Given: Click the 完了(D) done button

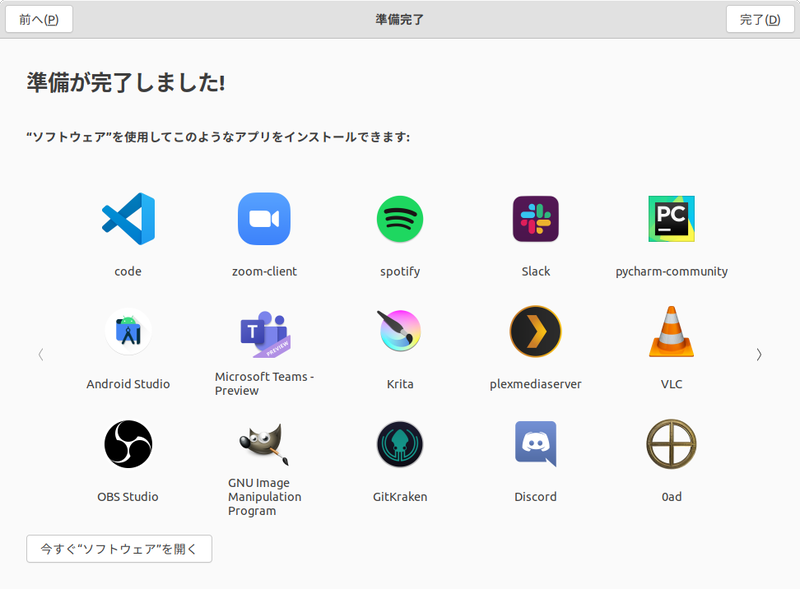Looking at the screenshot, I should coord(760,19).
